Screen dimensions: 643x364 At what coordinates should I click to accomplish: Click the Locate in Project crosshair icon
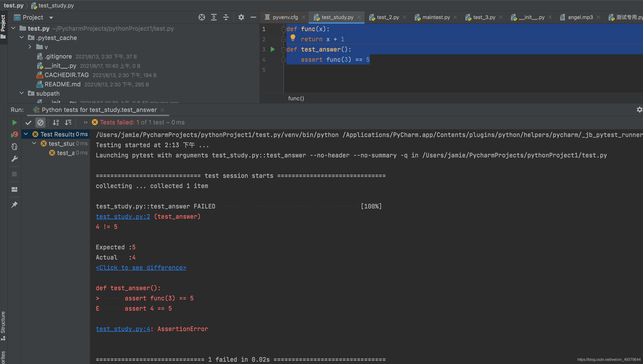click(202, 17)
